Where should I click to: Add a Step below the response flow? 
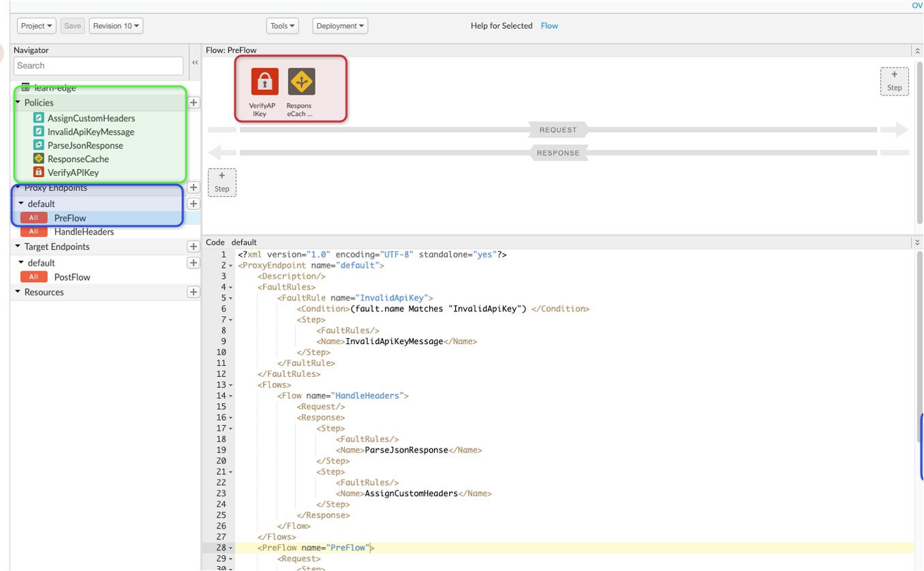click(221, 182)
